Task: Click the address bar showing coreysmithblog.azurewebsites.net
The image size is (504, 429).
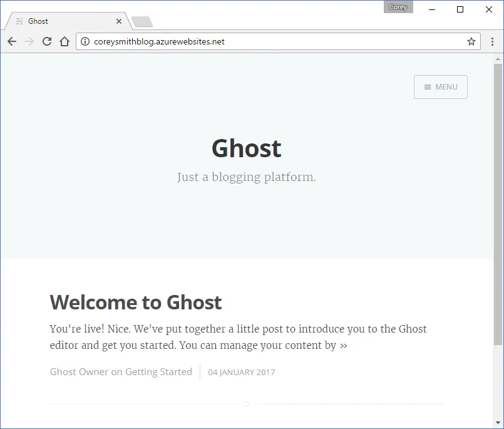Action: click(x=278, y=41)
